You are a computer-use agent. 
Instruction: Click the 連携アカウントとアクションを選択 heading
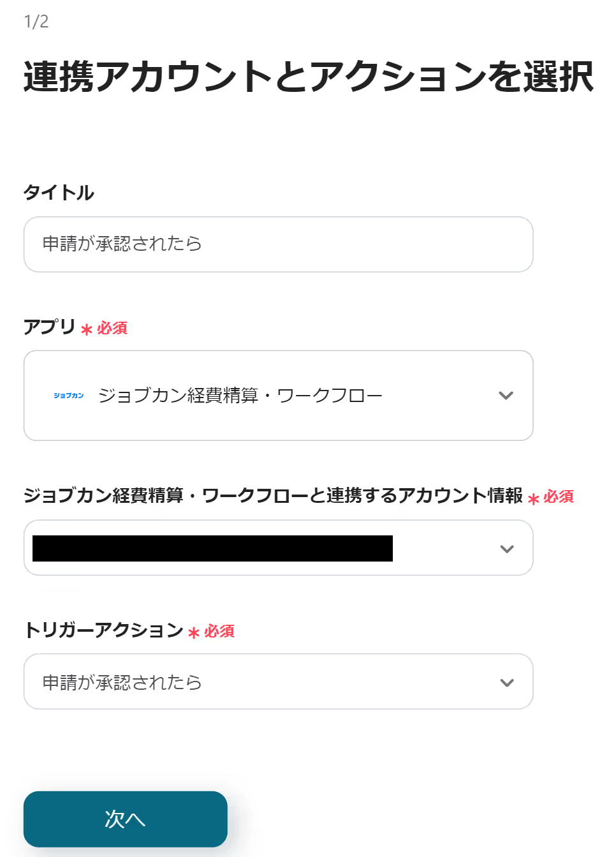pos(309,77)
